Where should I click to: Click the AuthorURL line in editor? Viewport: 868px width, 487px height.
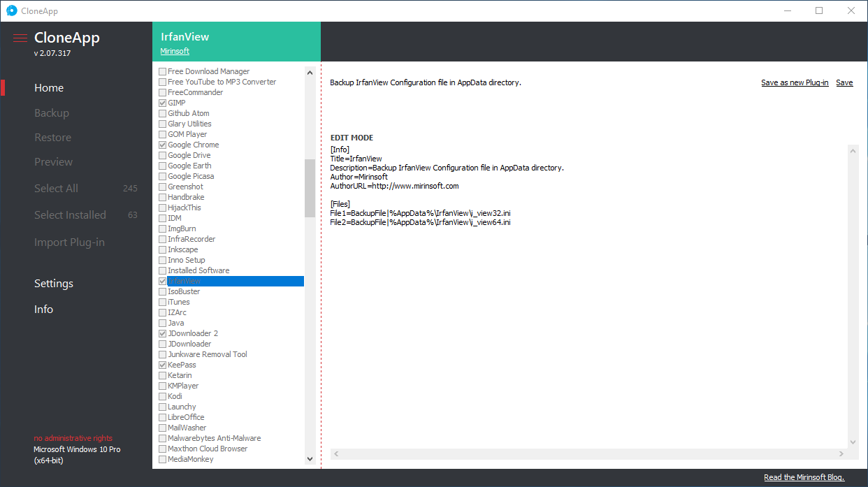coord(394,186)
